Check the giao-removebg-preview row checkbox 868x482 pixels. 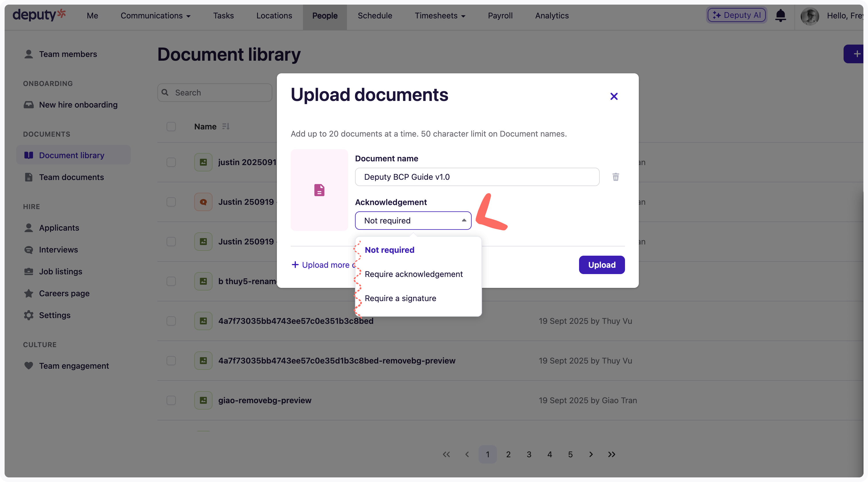point(171,400)
